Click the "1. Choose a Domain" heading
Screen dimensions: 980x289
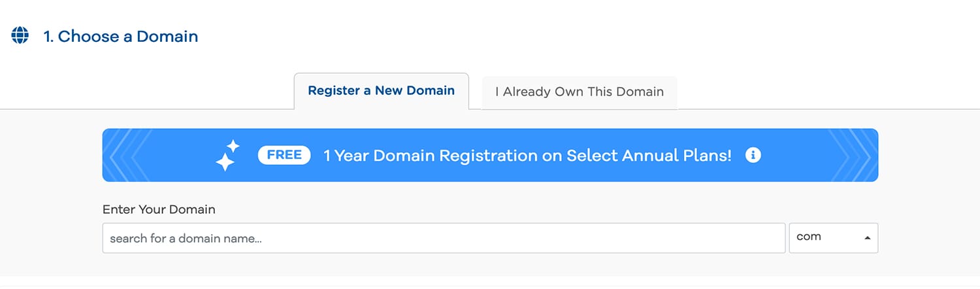(x=121, y=37)
